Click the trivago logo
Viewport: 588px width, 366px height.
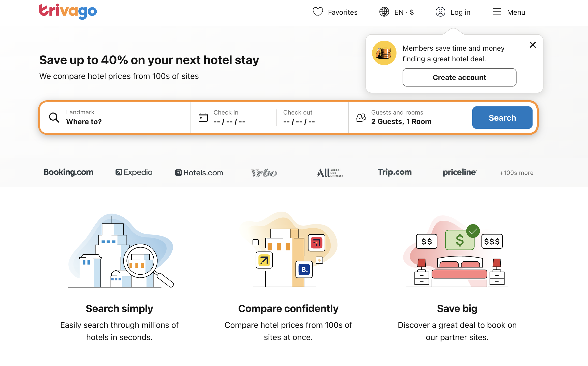(x=68, y=11)
